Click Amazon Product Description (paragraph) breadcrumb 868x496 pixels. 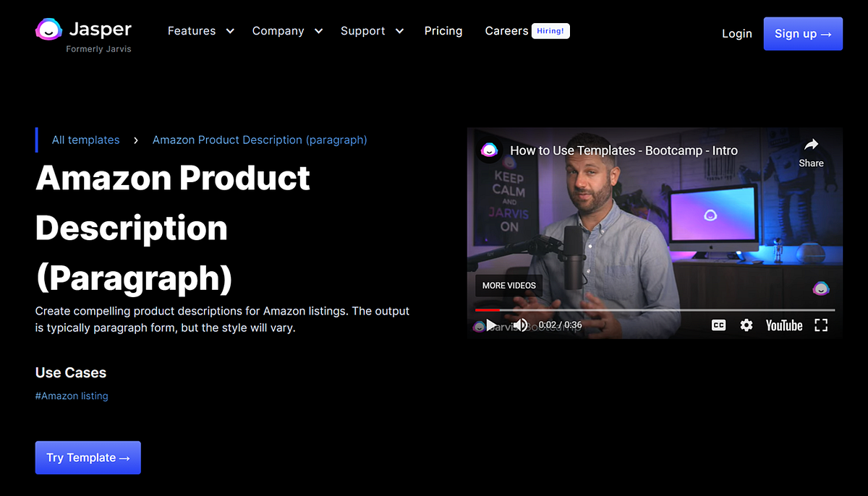(260, 140)
